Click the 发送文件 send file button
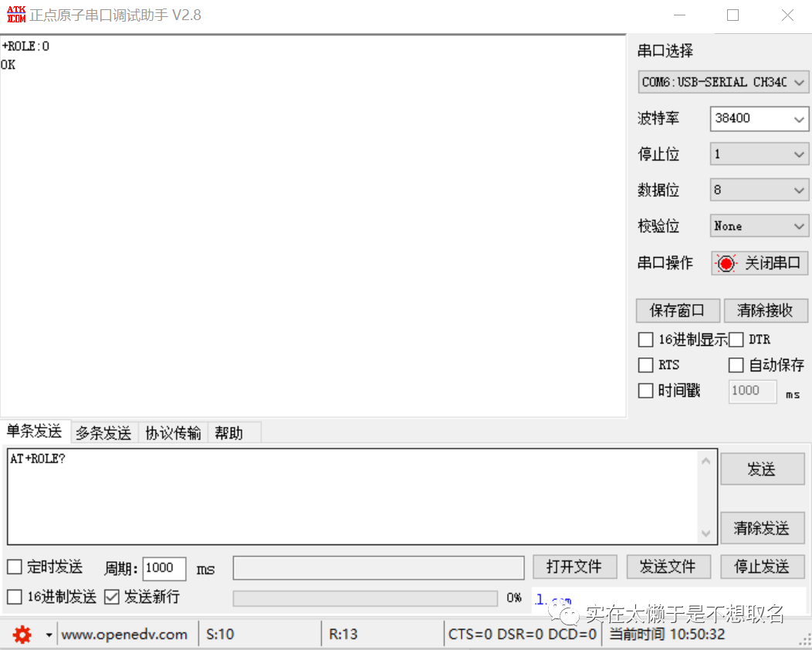 click(x=668, y=567)
